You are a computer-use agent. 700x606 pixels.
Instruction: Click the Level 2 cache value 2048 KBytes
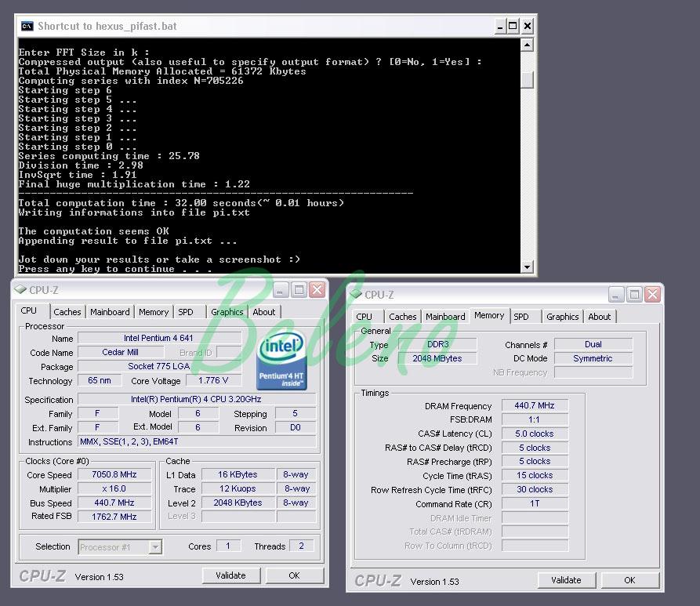click(238, 503)
